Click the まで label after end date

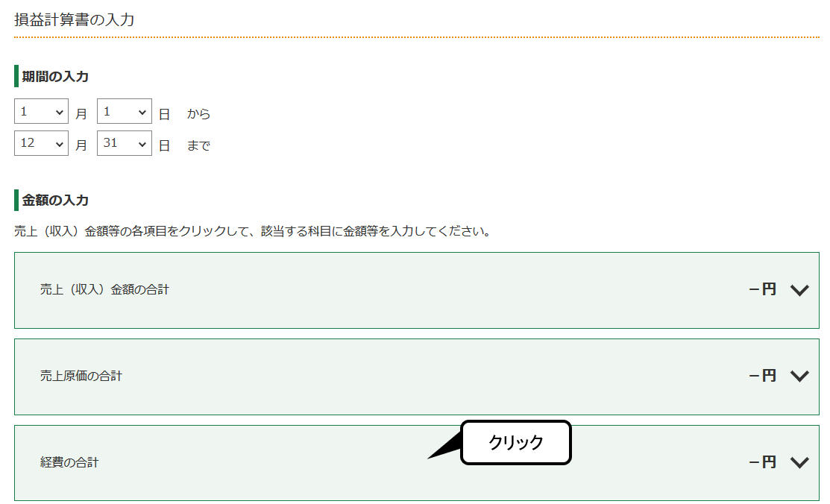(198, 145)
